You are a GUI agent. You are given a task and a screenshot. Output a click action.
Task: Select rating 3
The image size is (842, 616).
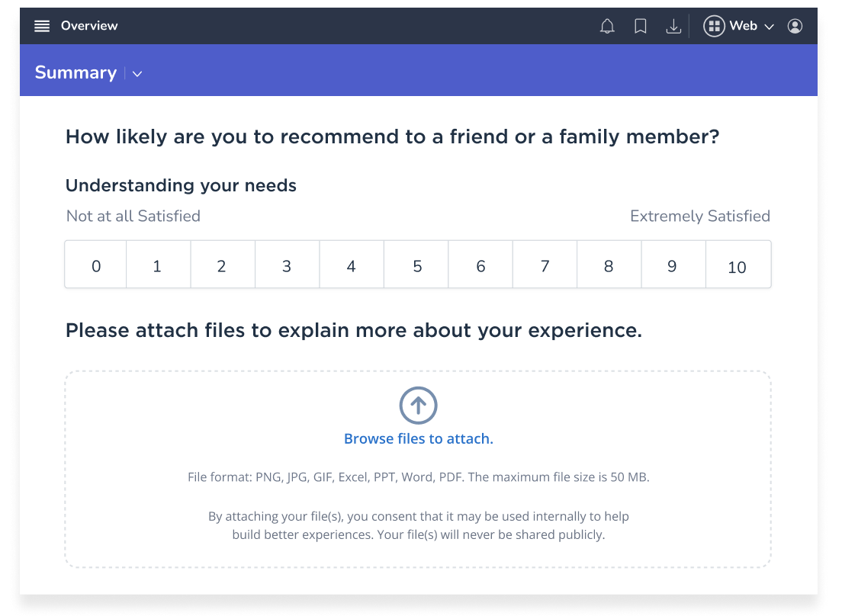coord(288,265)
